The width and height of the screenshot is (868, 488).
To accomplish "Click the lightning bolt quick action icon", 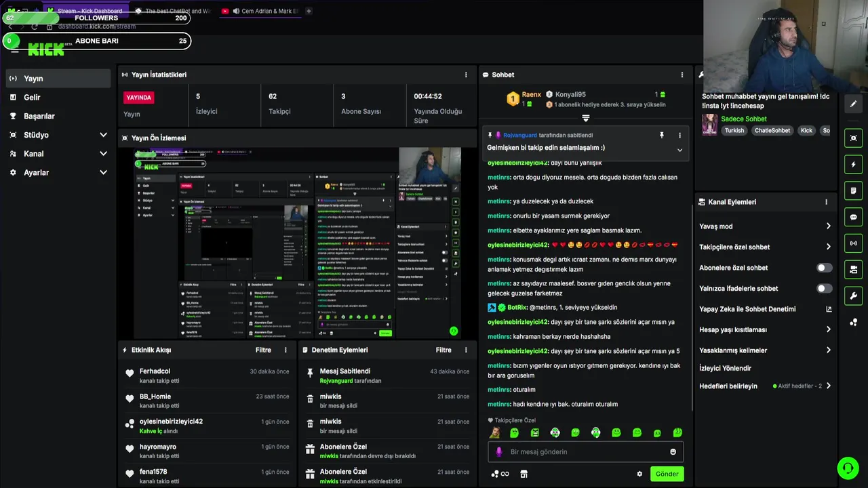I will 853,165.
